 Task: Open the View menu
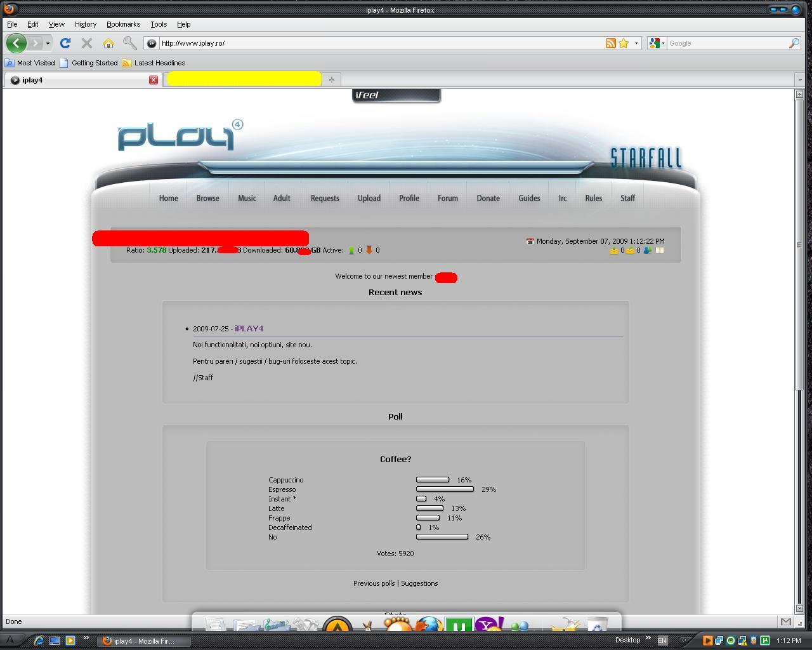tap(56, 24)
